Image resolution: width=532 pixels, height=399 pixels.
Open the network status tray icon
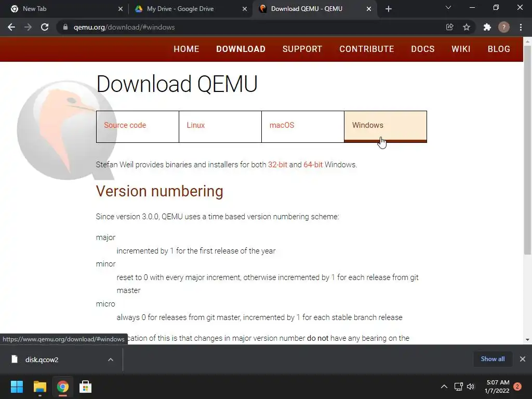coord(458,387)
